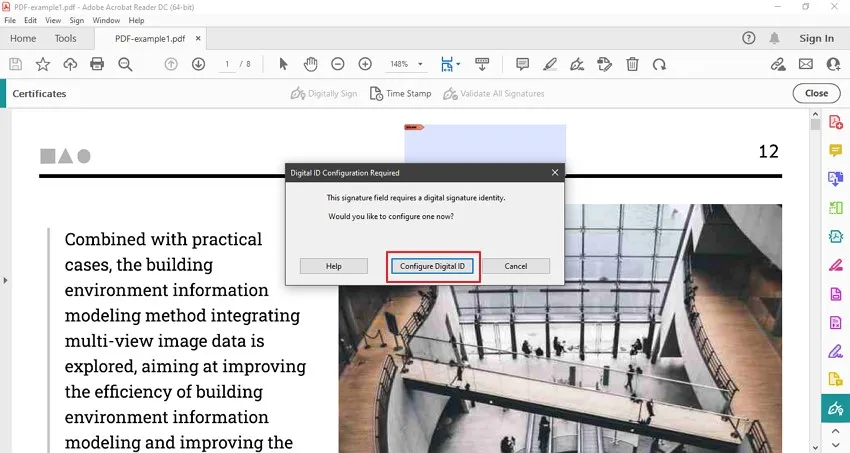Open the Edit menu
Image resolution: width=850 pixels, height=453 pixels.
30,20
